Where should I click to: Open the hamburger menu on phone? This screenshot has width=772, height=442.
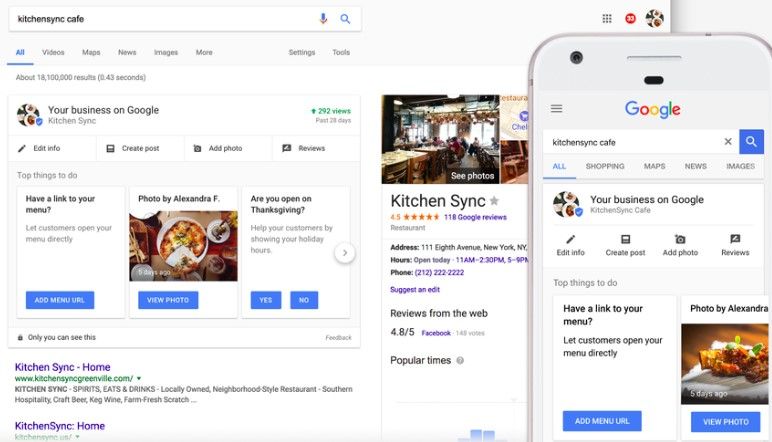click(x=556, y=109)
